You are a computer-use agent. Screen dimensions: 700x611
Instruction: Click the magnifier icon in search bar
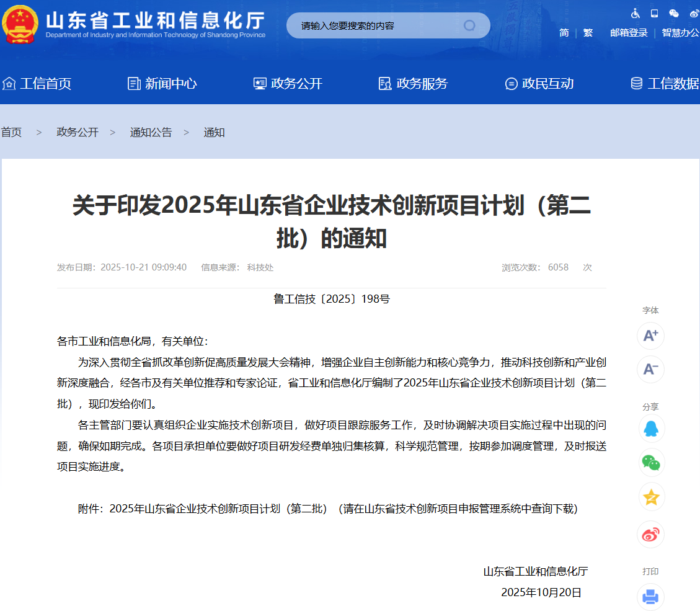(x=469, y=25)
